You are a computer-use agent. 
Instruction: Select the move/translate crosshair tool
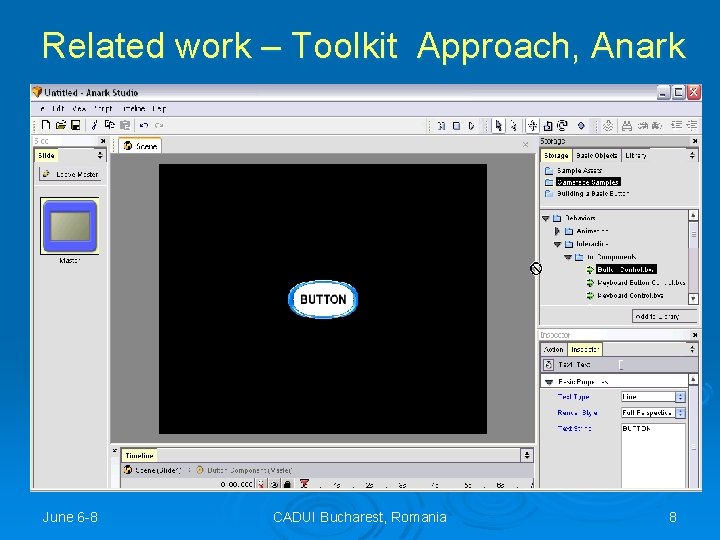pos(533,125)
